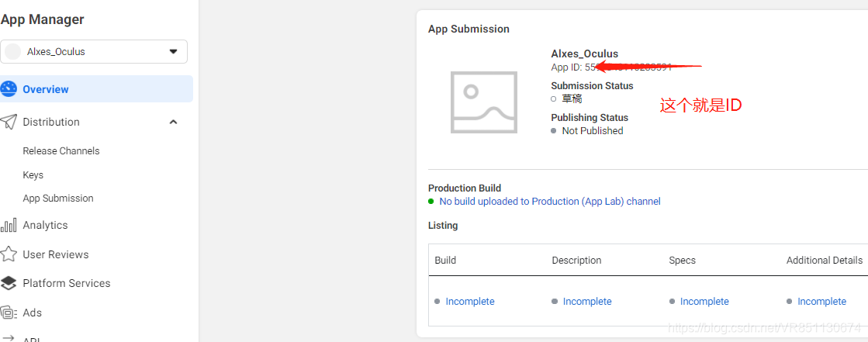This screenshot has height=342, width=868.
Task: Click the Ads icon in sidebar
Action: 9,313
